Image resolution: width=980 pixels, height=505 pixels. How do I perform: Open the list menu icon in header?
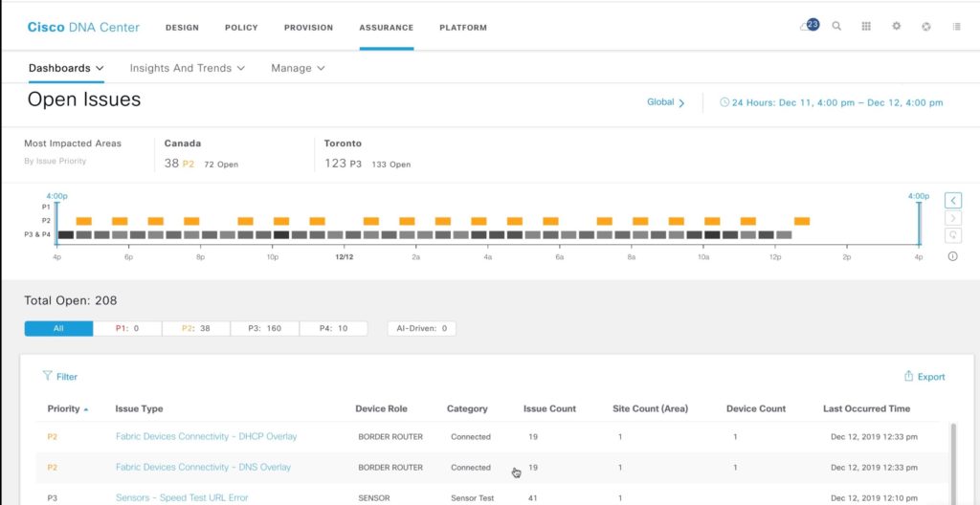(957, 27)
